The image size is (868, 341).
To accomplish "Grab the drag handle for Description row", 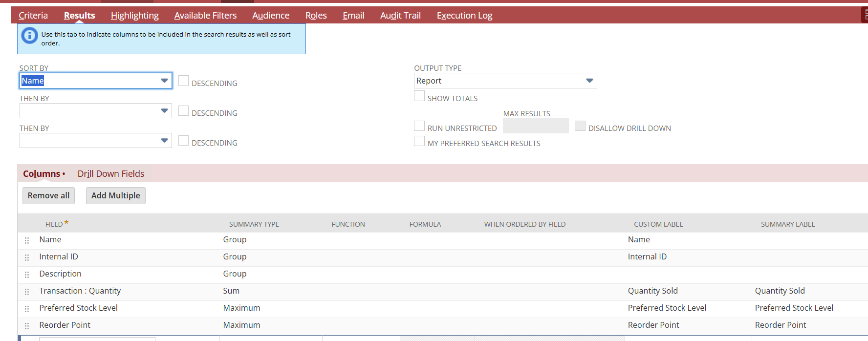I will (x=27, y=275).
